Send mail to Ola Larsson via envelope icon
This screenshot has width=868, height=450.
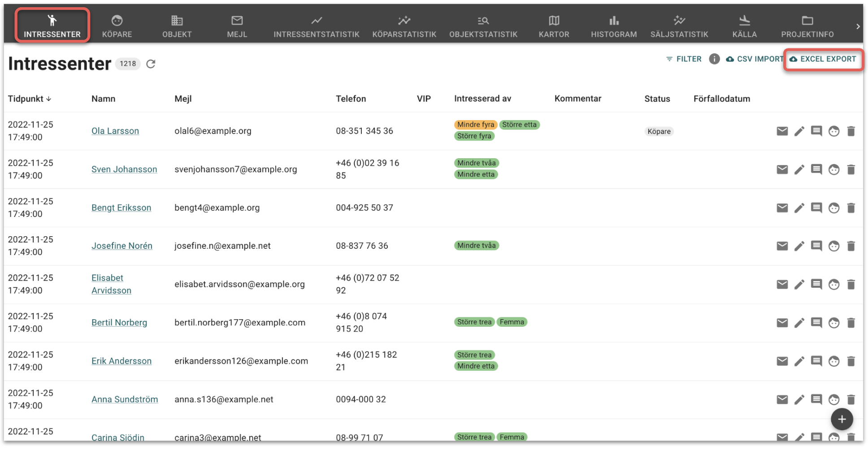tap(782, 131)
